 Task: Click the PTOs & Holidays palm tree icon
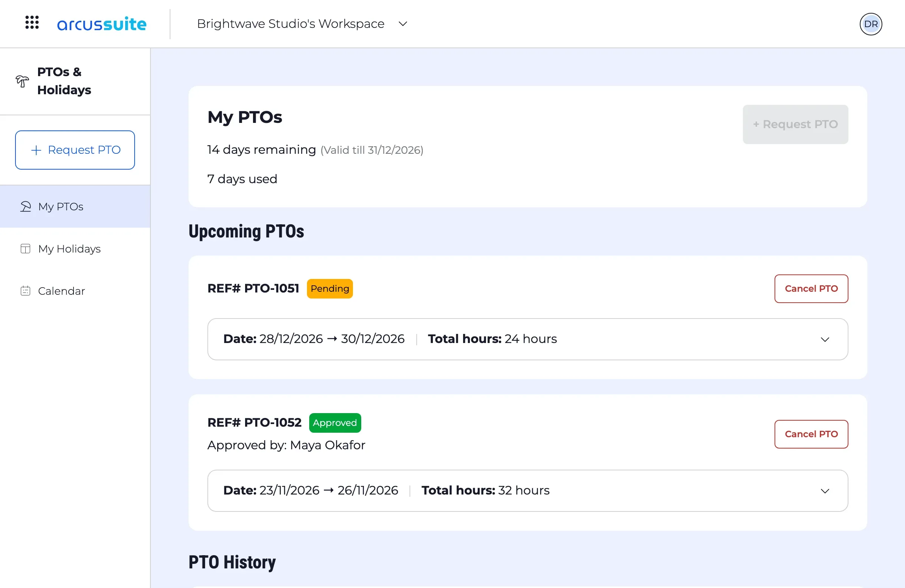tap(22, 81)
